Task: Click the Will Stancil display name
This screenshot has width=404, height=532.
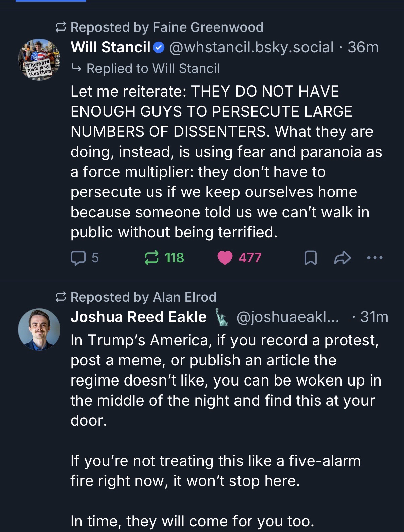Action: 110,47
